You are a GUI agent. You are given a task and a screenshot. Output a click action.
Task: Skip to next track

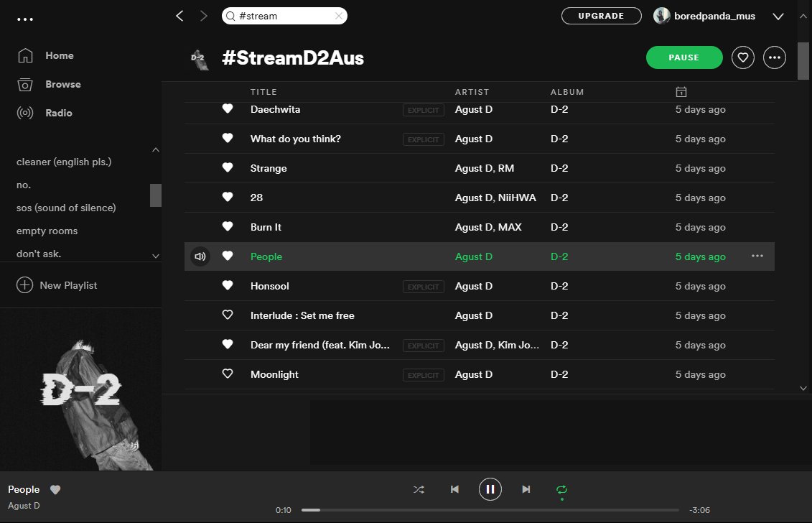pos(526,489)
